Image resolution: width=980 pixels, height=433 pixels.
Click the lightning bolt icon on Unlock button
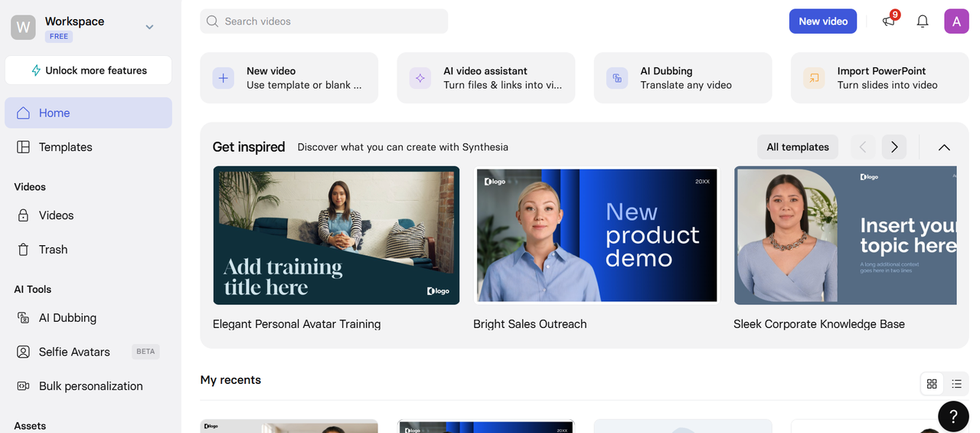[36, 71]
